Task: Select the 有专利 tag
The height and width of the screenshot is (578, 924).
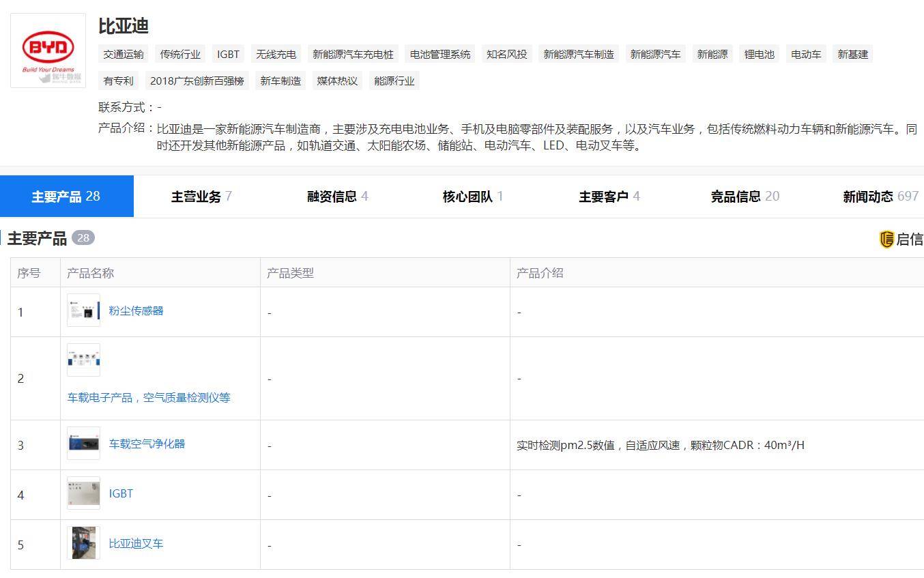Action: pos(119,81)
